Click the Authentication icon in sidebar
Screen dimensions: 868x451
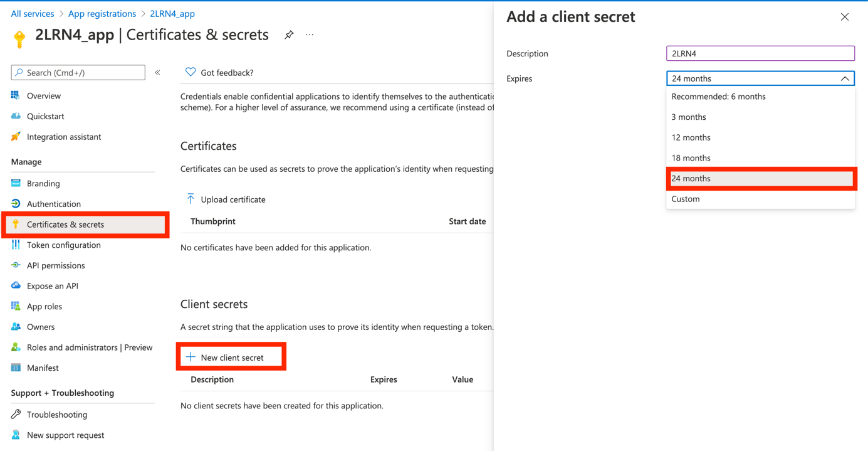16,204
